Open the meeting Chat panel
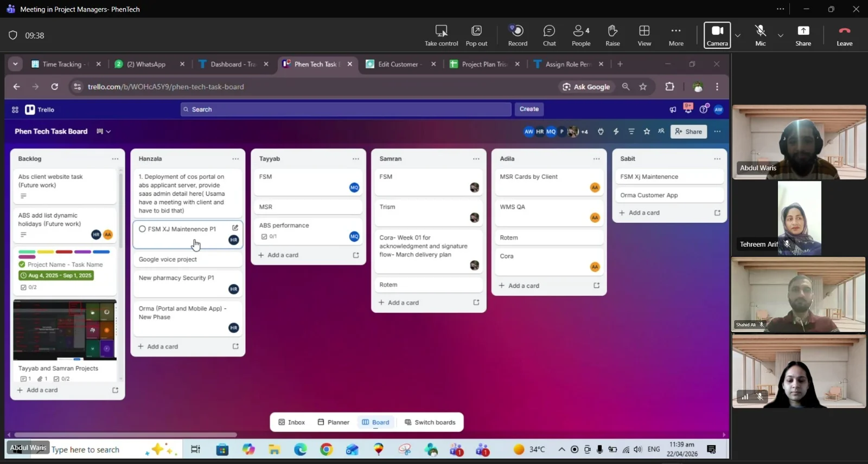 [x=549, y=35]
